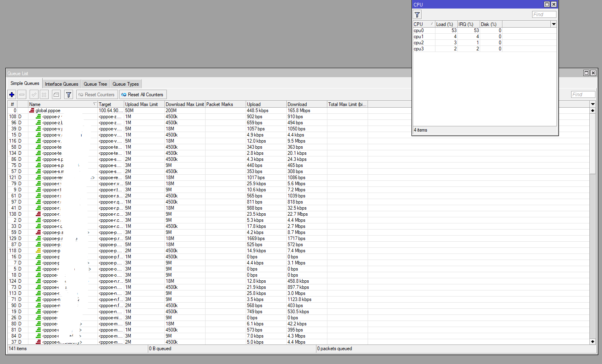Viewport: 602px width, 364px height.
Task: Click the green queue icon in row 124
Action: (38, 281)
